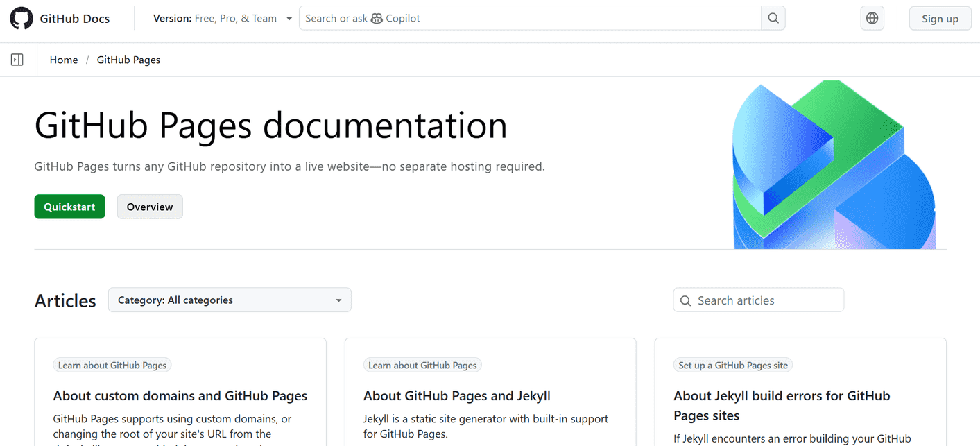980x446 pixels.
Task: Open About GitHub Pages and Jekyll article
Action: coord(457,396)
